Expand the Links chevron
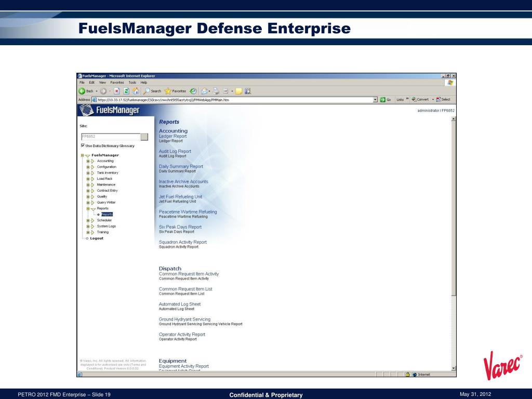This screenshot has width=532, height=399. click(x=407, y=99)
